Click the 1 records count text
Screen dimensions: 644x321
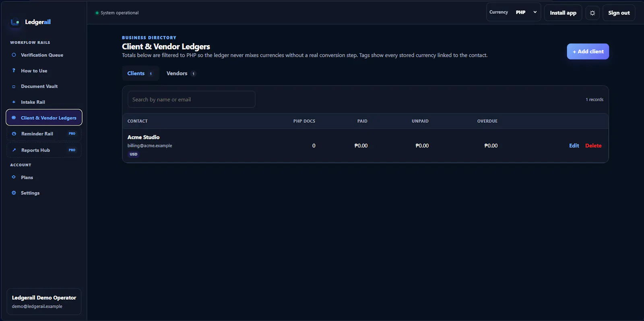coord(594,99)
